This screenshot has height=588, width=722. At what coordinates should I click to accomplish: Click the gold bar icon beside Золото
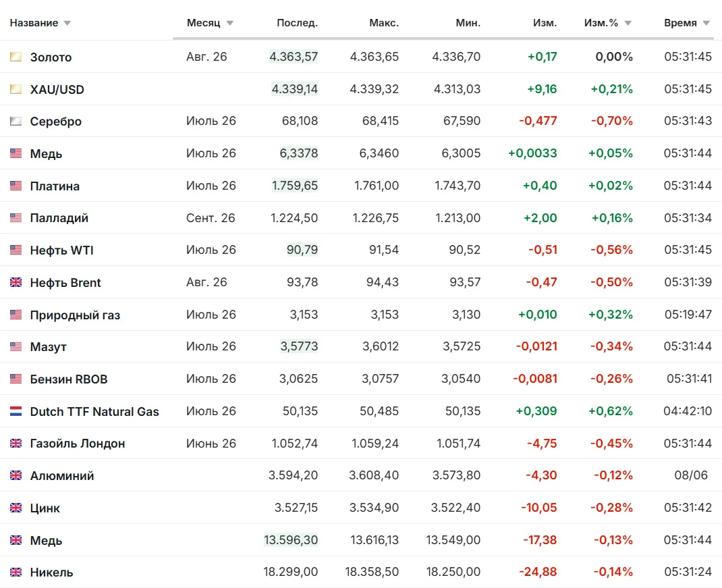16,57
